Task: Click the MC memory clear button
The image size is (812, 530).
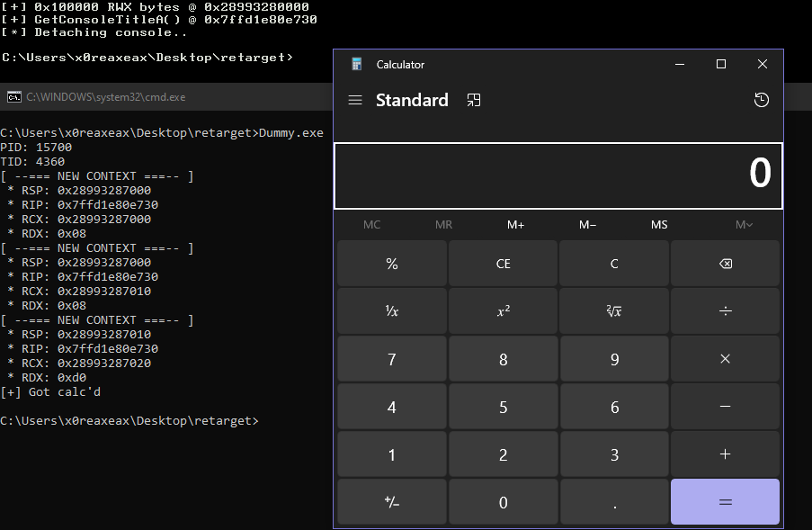Action: [x=371, y=225]
